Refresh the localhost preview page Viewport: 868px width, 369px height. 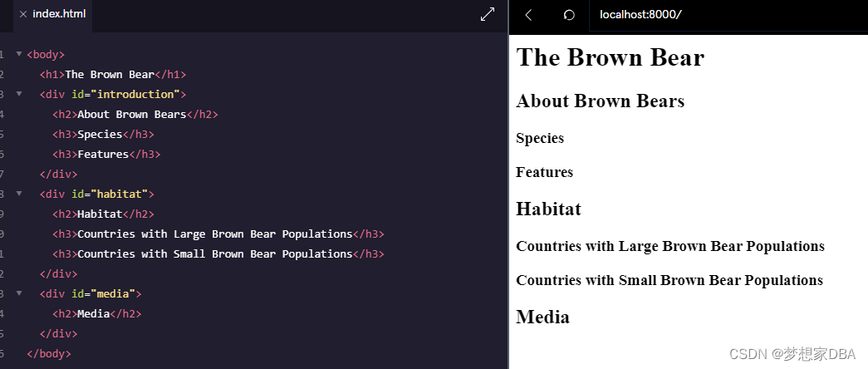click(568, 15)
